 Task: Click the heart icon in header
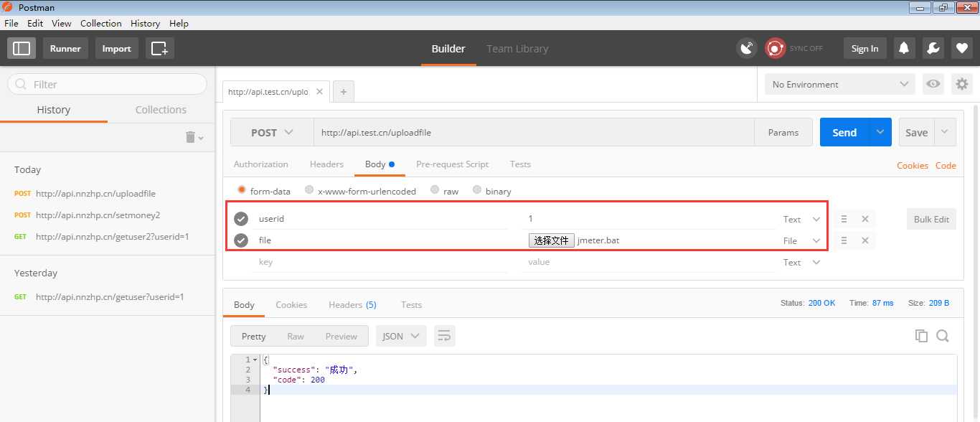click(961, 48)
